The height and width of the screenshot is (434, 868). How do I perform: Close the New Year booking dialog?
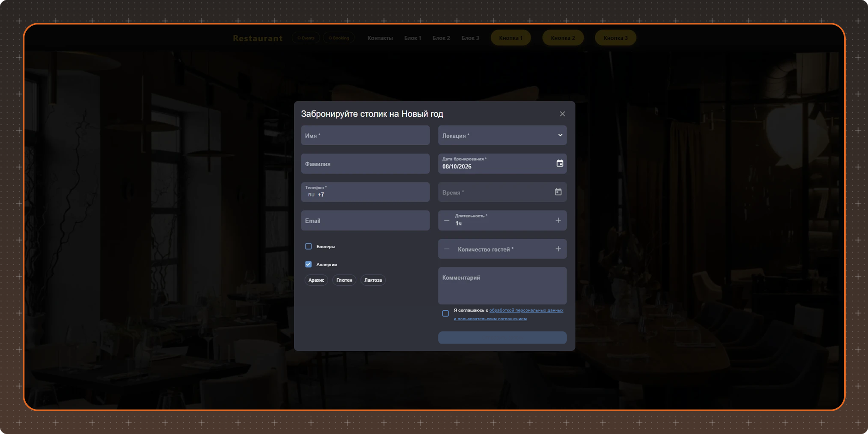pos(562,114)
